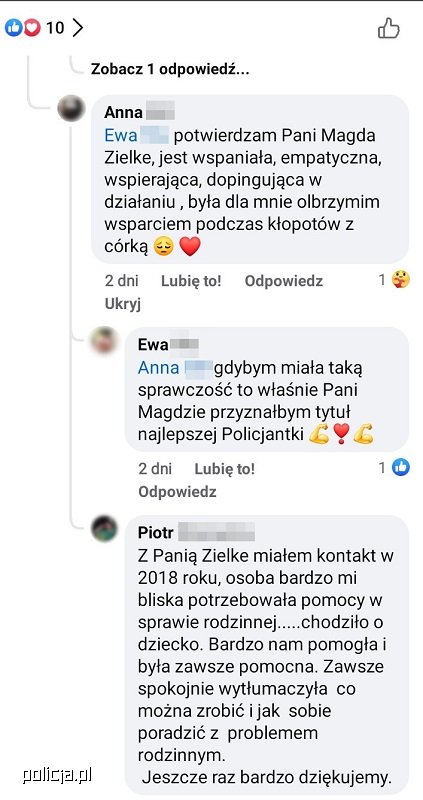423x800 pixels.
Task: Open the mentioned Anna link in Ewa's reply
Action: click(175, 368)
